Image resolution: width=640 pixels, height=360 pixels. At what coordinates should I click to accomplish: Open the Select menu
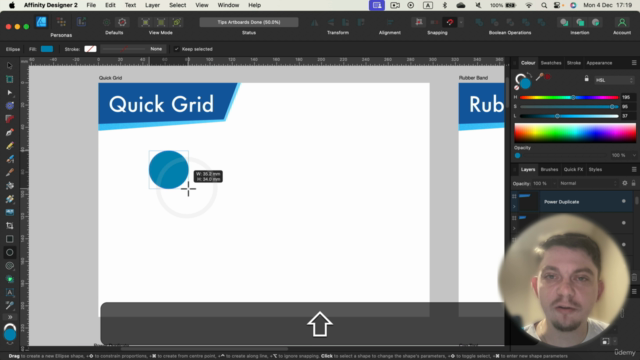[178, 5]
